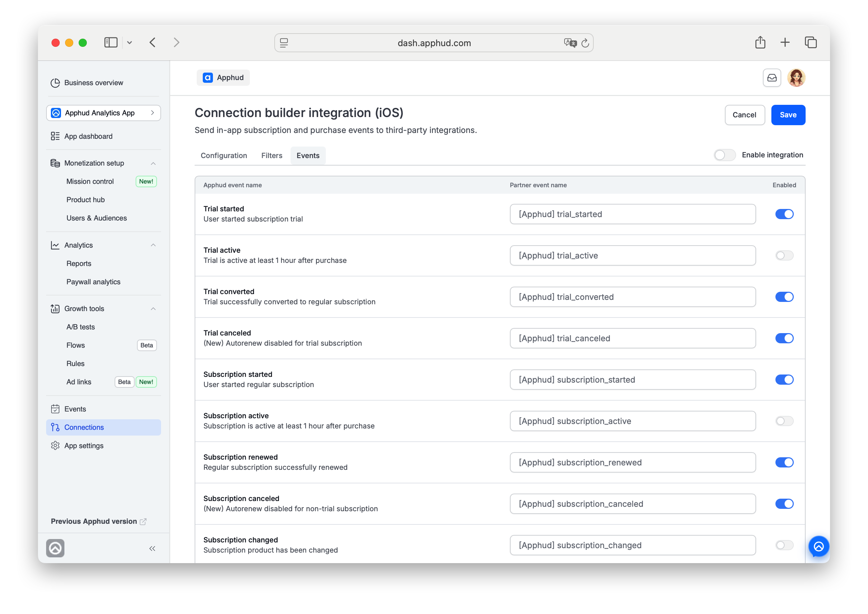Screen dimensions: 868x614
Task: Open the Apphud support chat bubble
Action: [818, 546]
